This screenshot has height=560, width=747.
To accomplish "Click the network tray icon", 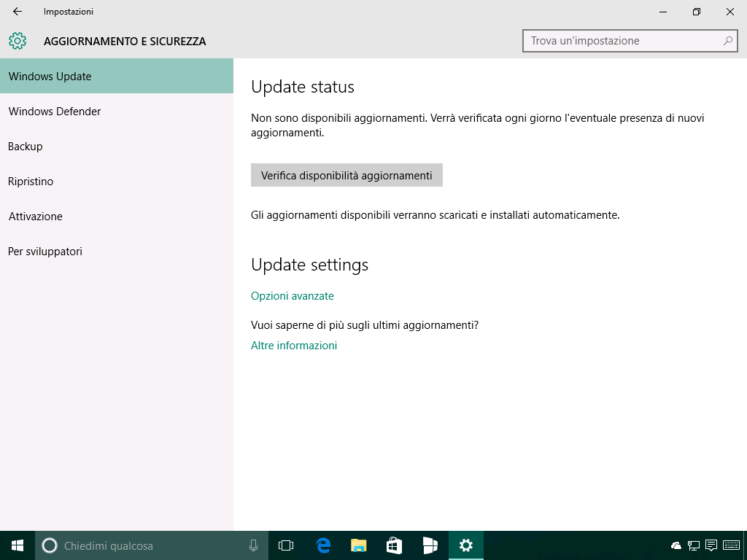I will (694, 545).
